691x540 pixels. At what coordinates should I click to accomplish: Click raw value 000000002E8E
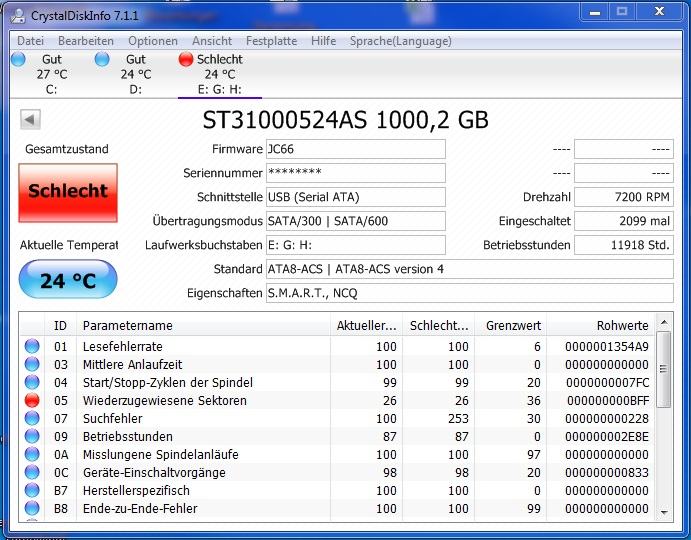tap(607, 436)
